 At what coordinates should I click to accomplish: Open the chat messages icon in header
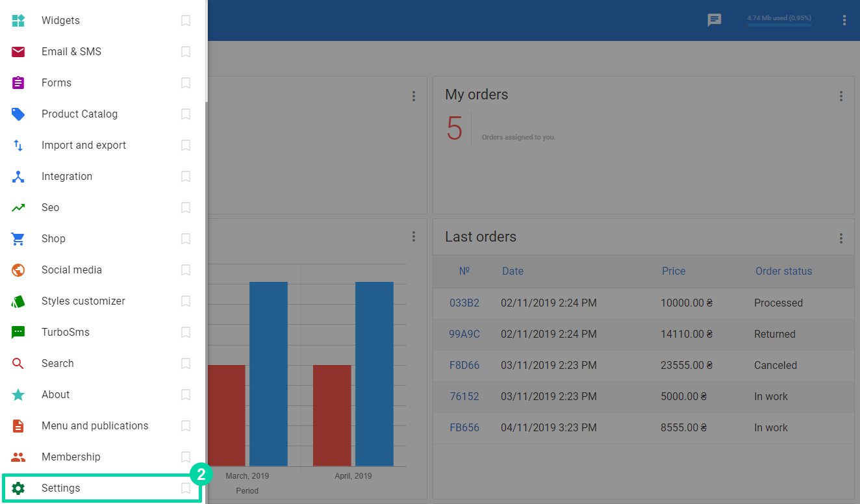click(715, 20)
